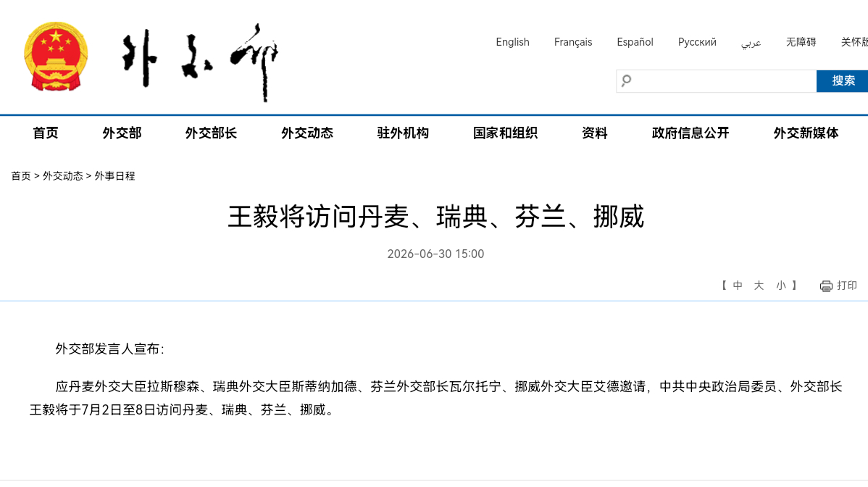Open 国家和组织 navigation menu
The height and width of the screenshot is (487, 868).
pos(506,133)
